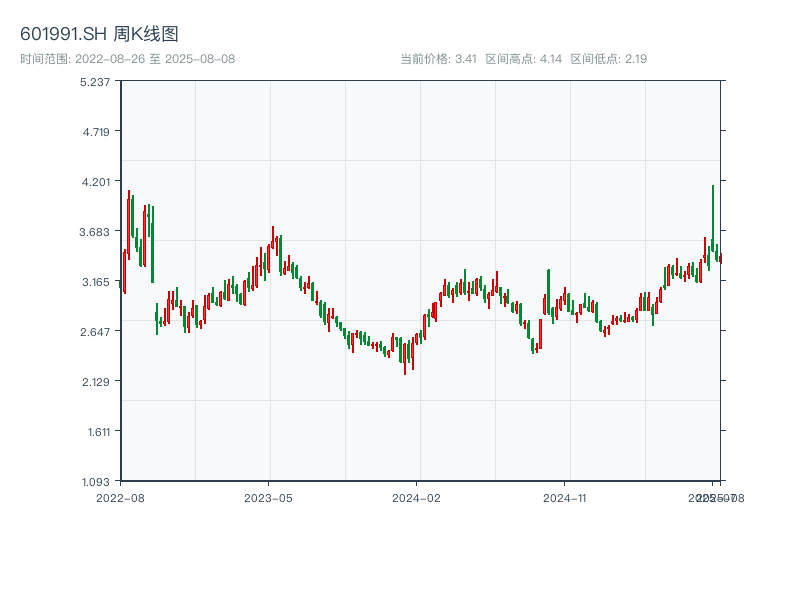Select the 时间范围 date range text
Image resolution: width=800 pixels, height=600 pixels.
coord(127,59)
